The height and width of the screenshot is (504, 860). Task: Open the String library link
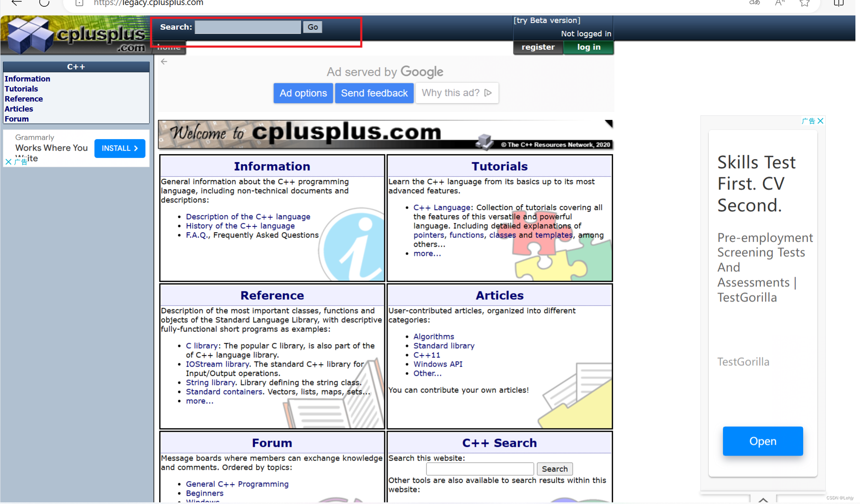point(211,382)
